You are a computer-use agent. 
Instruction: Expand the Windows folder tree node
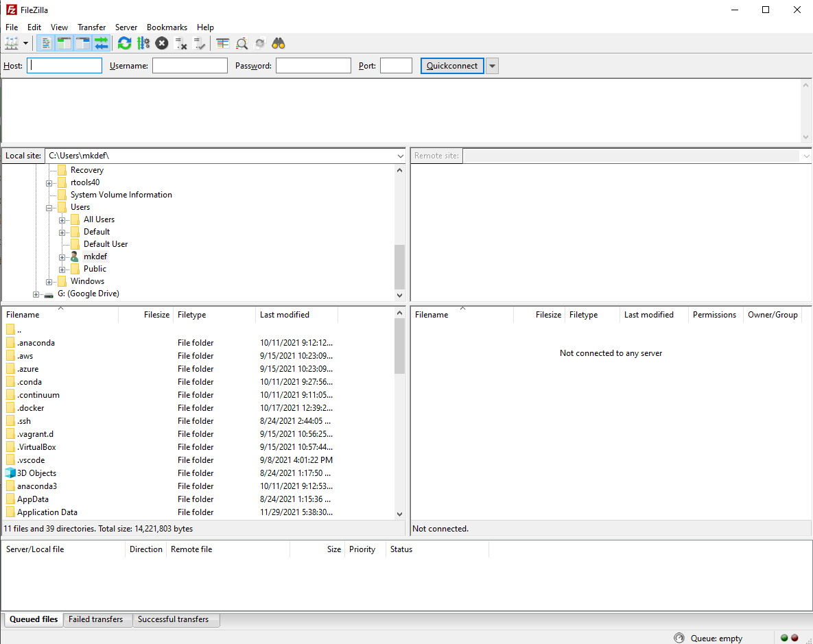coord(50,282)
